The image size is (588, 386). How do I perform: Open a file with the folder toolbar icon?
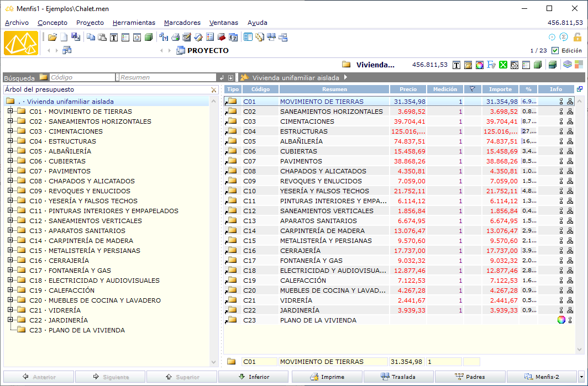pos(53,37)
